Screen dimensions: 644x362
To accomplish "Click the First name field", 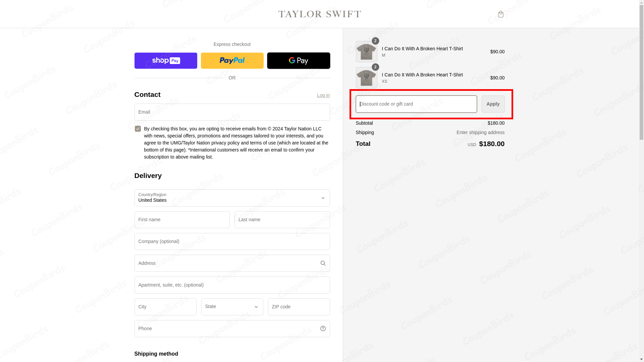I will tap(182, 220).
